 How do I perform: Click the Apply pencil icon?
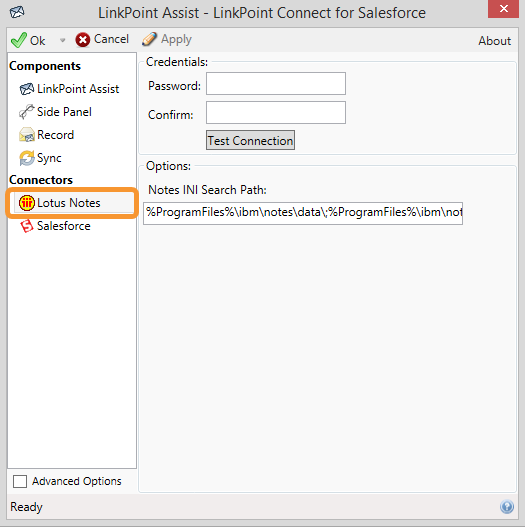click(x=149, y=39)
